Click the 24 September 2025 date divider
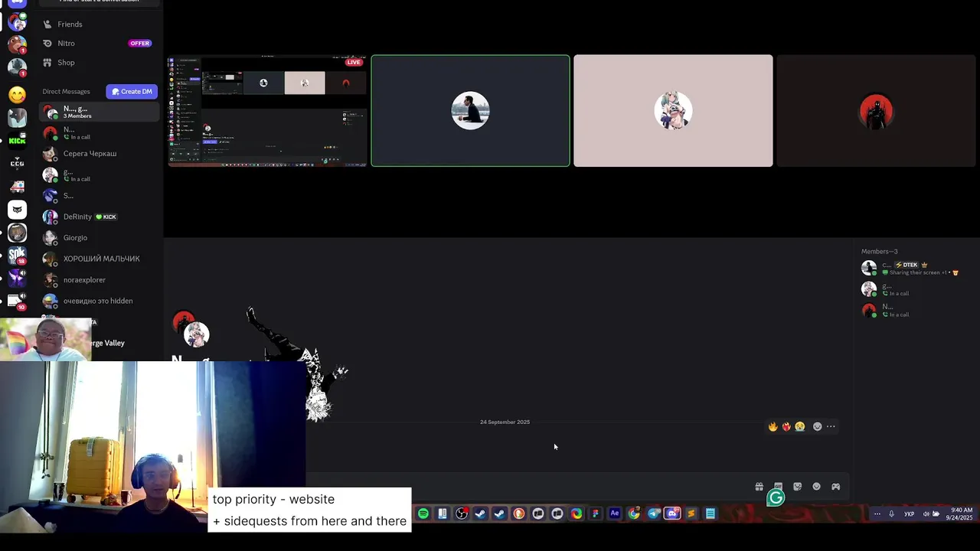Screen dimensions: 980x551 (x=505, y=422)
